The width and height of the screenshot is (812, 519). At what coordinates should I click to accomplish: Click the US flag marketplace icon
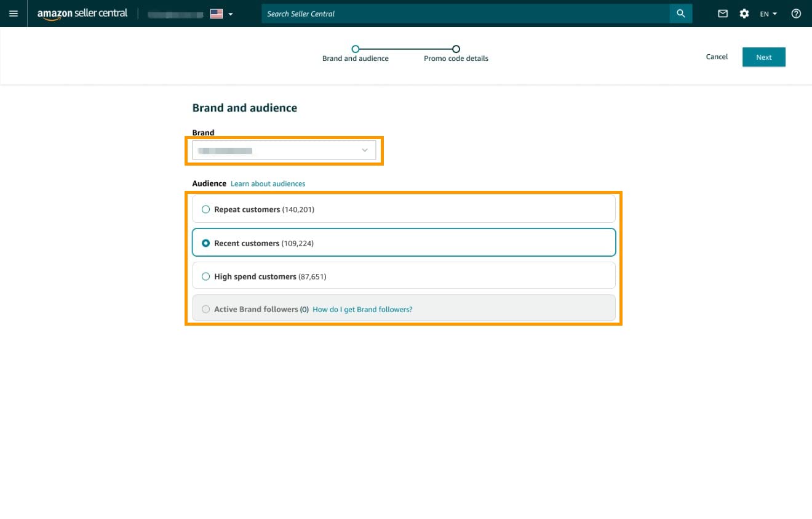tap(217, 14)
